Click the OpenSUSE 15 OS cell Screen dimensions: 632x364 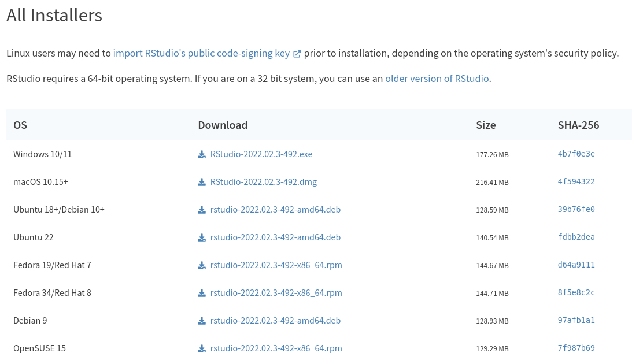point(39,349)
